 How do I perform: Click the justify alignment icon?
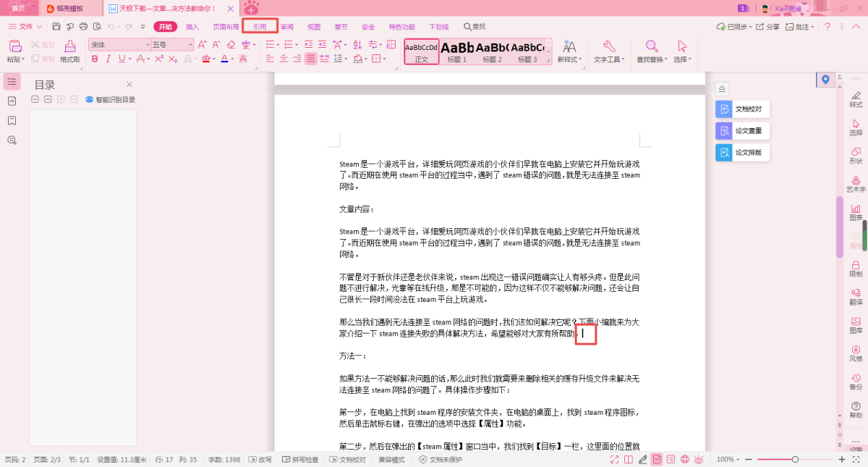pyautogui.click(x=310, y=59)
